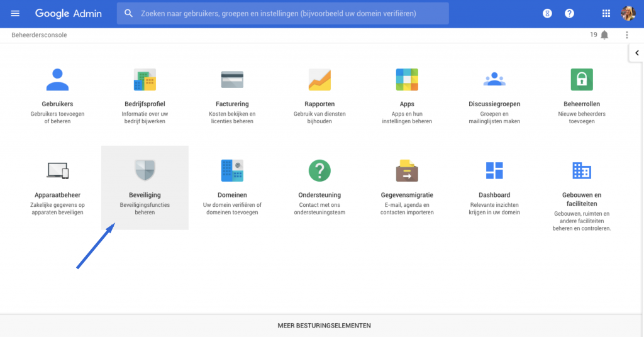Click the notification count 19

594,35
